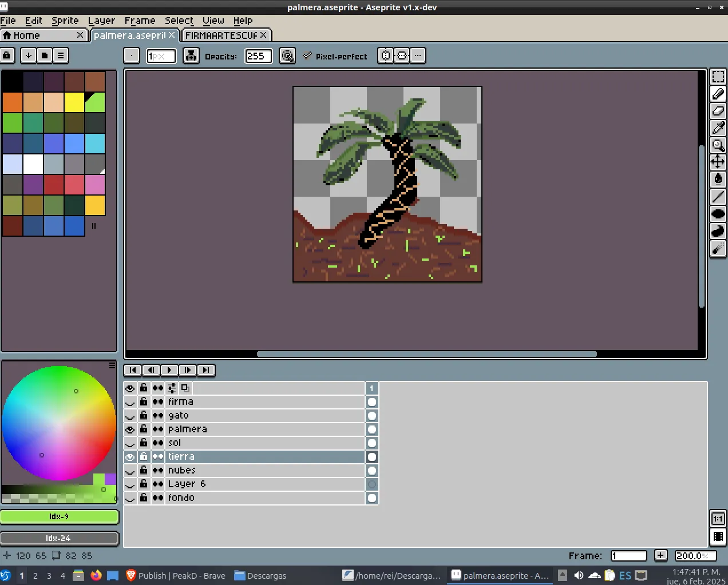Viewport: 728px width, 585px height.
Task: Open palette options hamburger menu
Action: (60, 55)
